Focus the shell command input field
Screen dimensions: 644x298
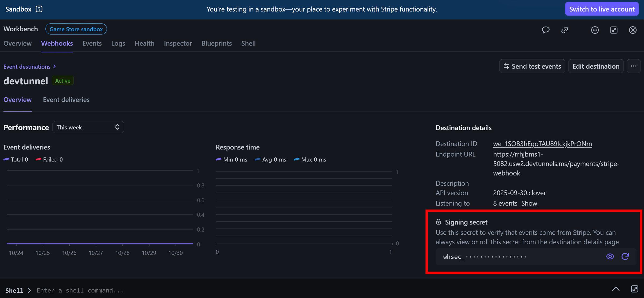(80, 290)
